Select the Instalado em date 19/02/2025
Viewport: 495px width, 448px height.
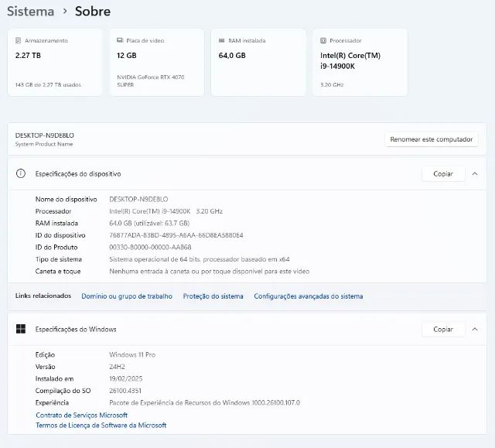pyautogui.click(x=126, y=378)
